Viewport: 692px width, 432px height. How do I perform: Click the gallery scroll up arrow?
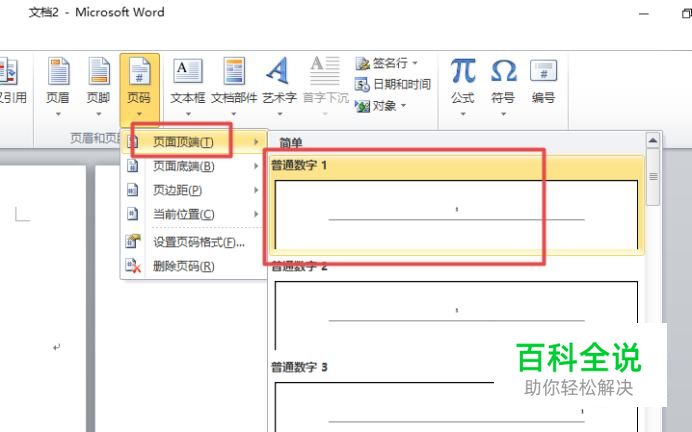coord(653,141)
